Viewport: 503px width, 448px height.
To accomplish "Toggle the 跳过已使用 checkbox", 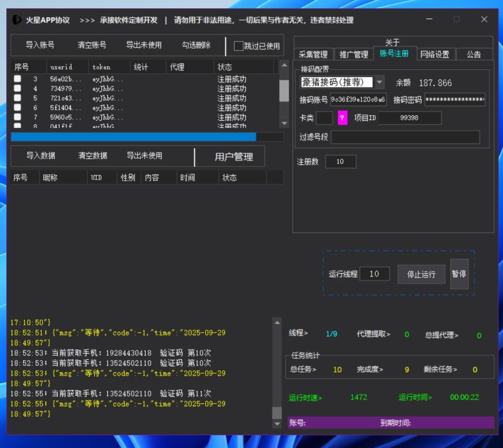I will [x=239, y=46].
